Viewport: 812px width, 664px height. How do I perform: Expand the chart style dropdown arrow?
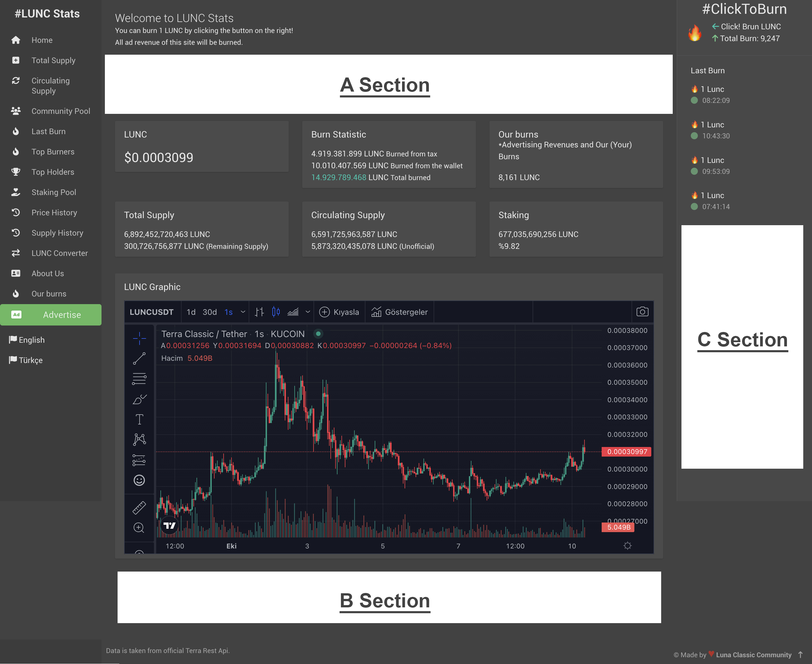coord(308,312)
